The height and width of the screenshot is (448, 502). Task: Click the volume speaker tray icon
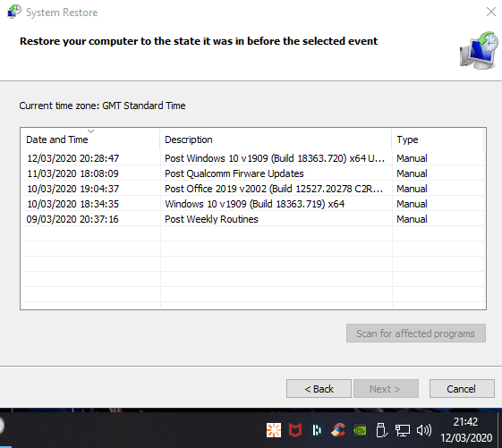[x=424, y=430]
